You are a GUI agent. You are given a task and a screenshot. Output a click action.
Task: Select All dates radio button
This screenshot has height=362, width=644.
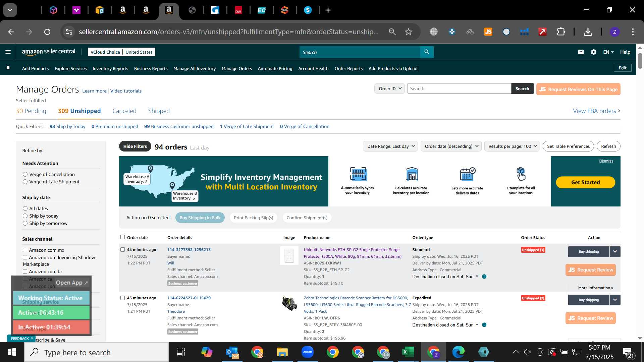pyautogui.click(x=25, y=208)
